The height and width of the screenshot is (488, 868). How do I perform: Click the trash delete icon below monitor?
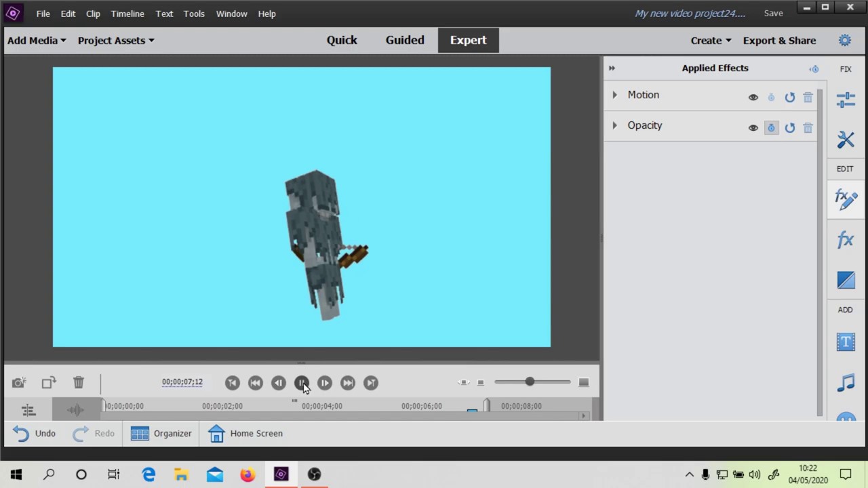coord(79,383)
